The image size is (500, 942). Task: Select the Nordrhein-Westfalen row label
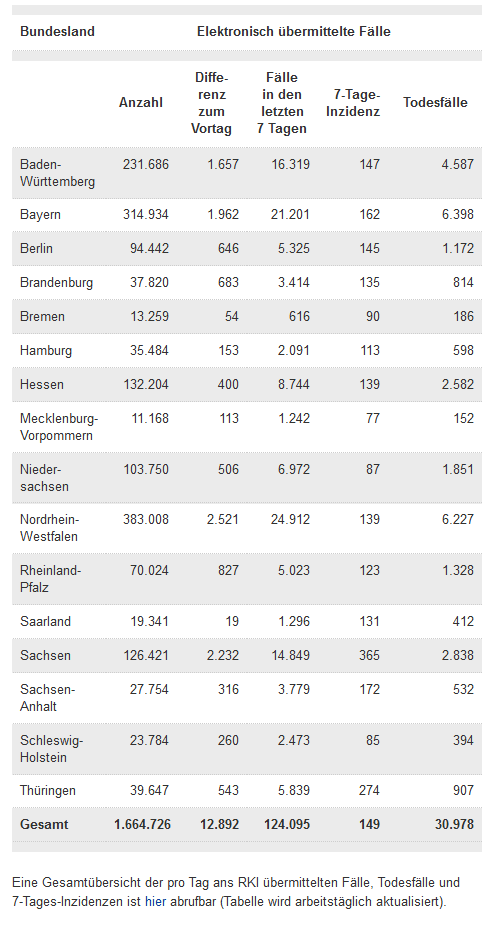click(x=49, y=527)
